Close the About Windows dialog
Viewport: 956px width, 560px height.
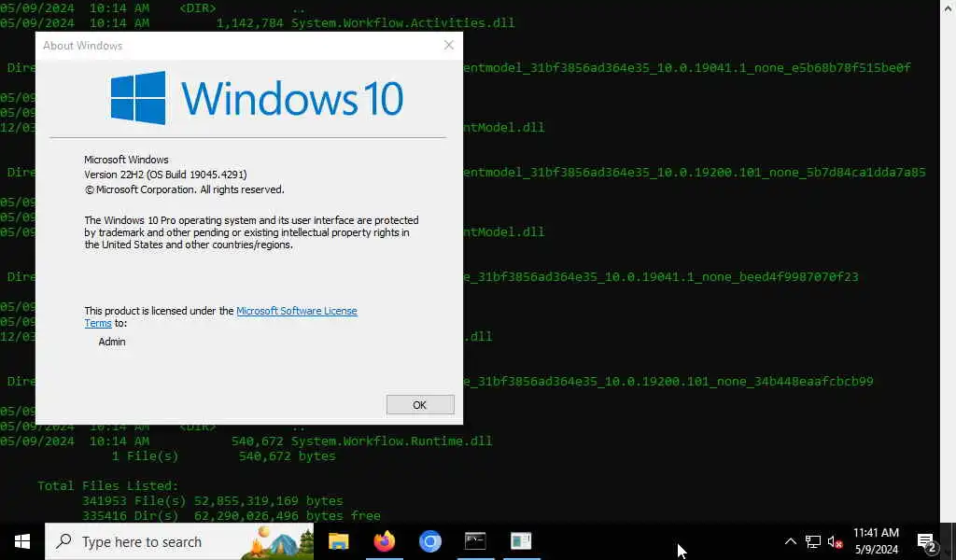449,45
